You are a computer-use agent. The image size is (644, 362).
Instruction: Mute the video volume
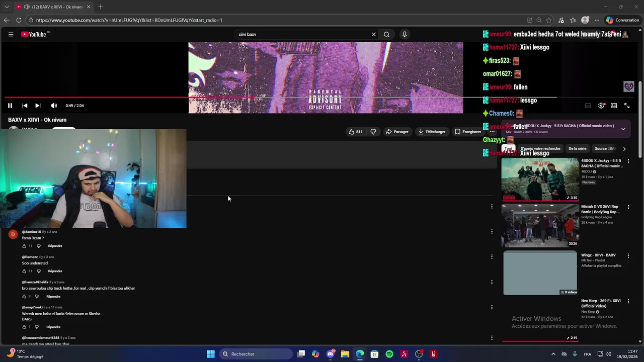tap(54, 106)
